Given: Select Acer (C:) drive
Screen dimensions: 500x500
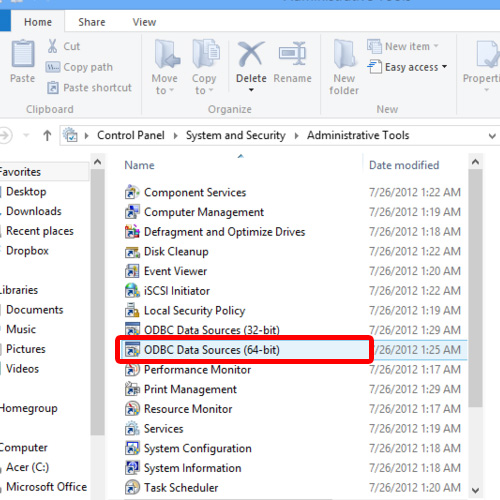Looking at the screenshot, I should [x=27, y=467].
